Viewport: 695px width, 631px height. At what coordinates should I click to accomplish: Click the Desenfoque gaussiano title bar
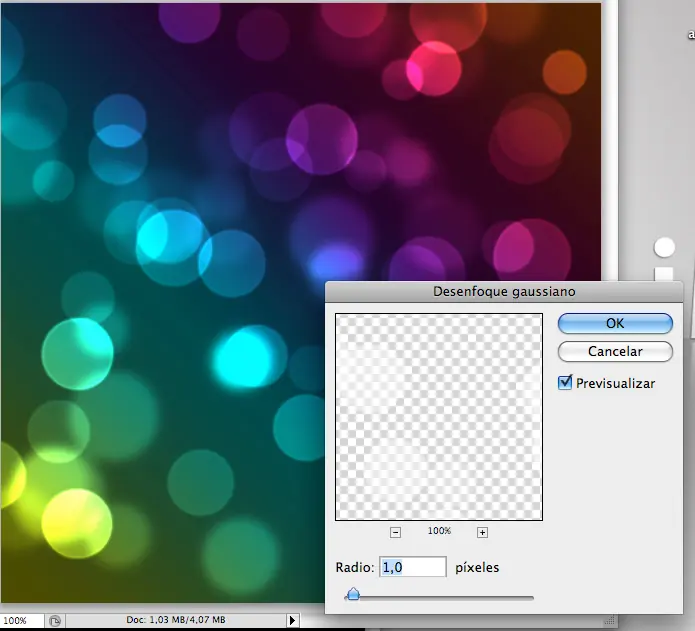[x=503, y=292]
